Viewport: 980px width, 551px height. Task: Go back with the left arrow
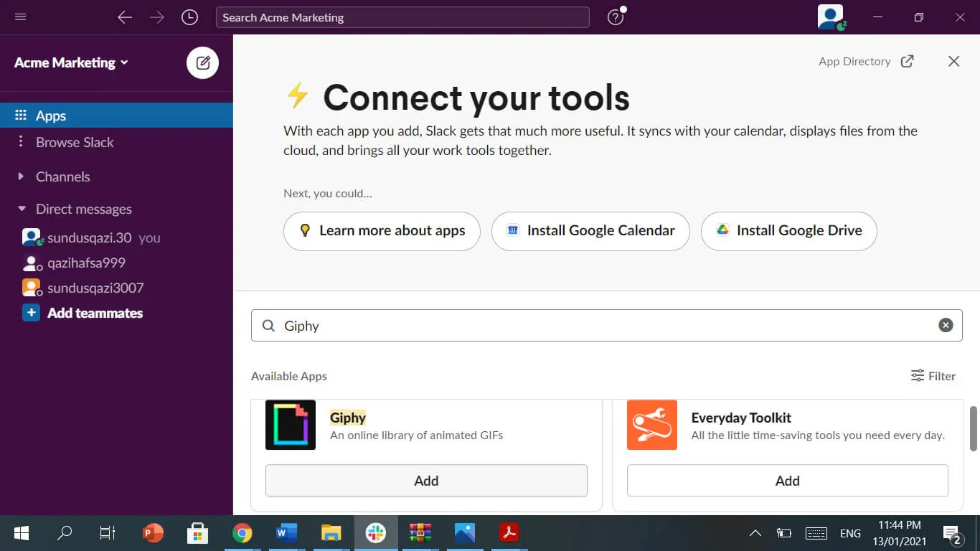125,17
